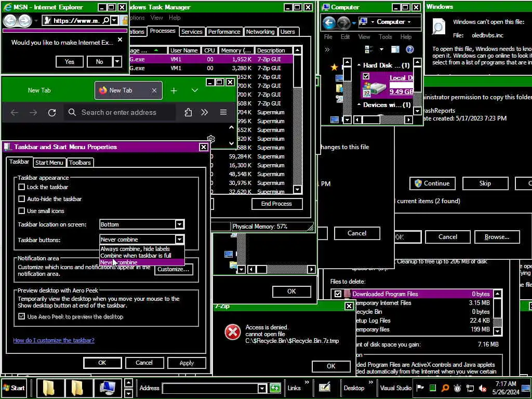This screenshot has width=532, height=399.
Task: Open the Firefox hamburger application menu
Action: 223,112
